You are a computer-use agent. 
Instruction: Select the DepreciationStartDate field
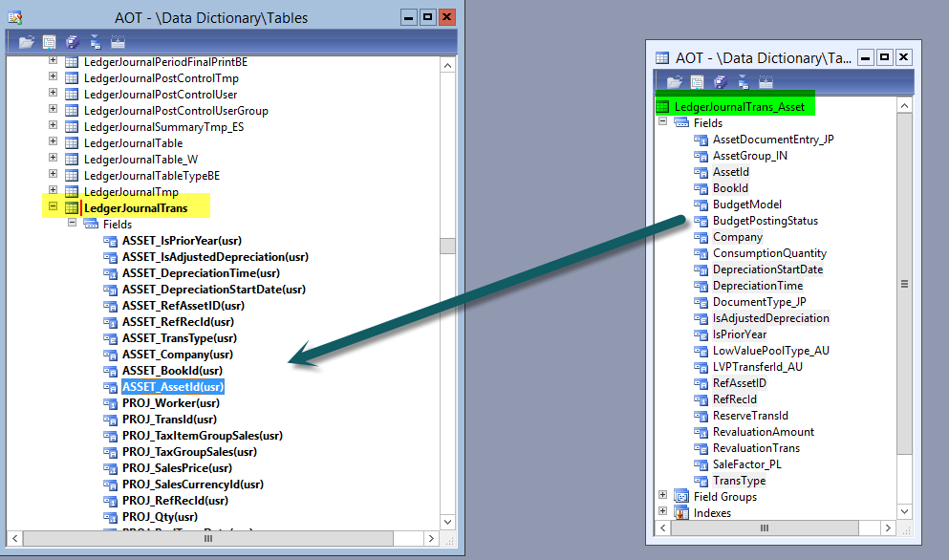click(767, 269)
